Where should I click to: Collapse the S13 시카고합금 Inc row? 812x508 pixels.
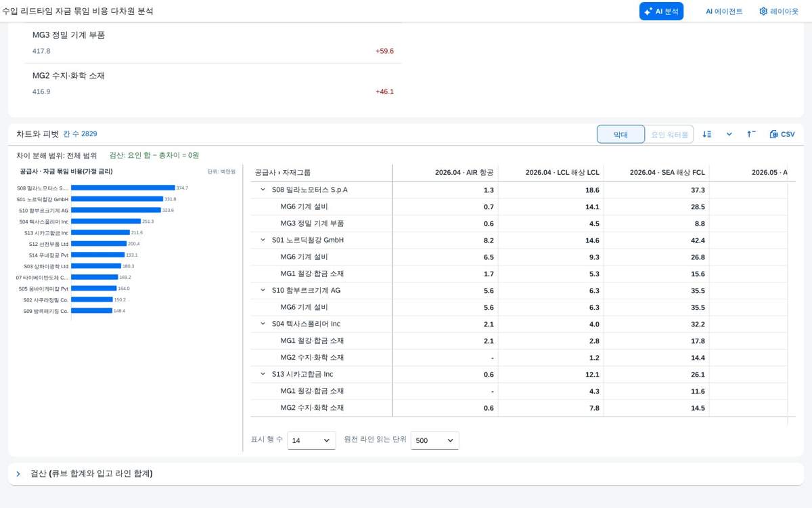263,374
